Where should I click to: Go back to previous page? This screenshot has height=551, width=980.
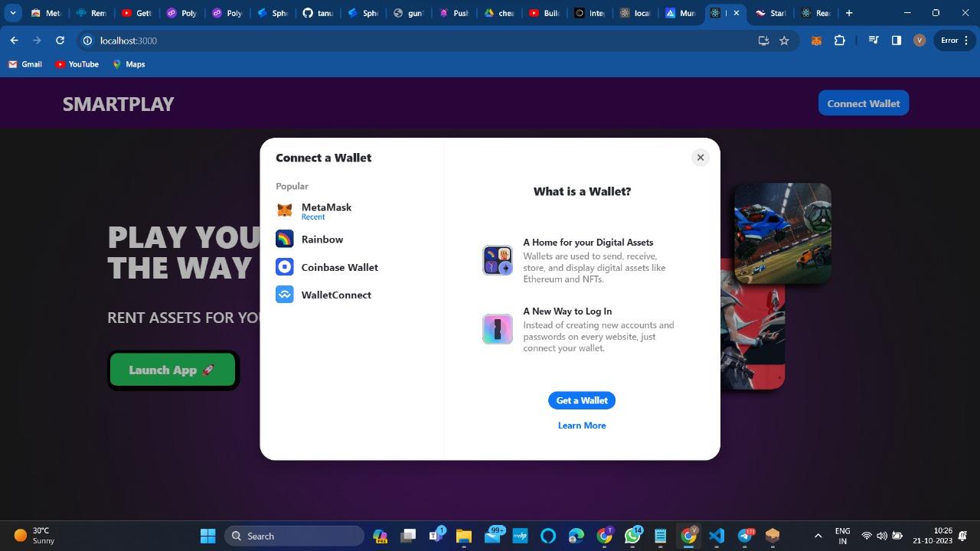[x=14, y=41]
